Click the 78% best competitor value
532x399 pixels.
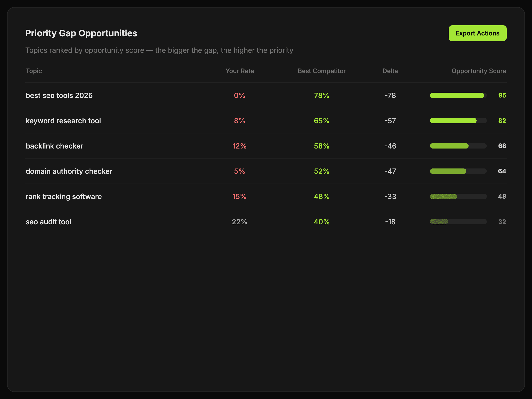321,96
